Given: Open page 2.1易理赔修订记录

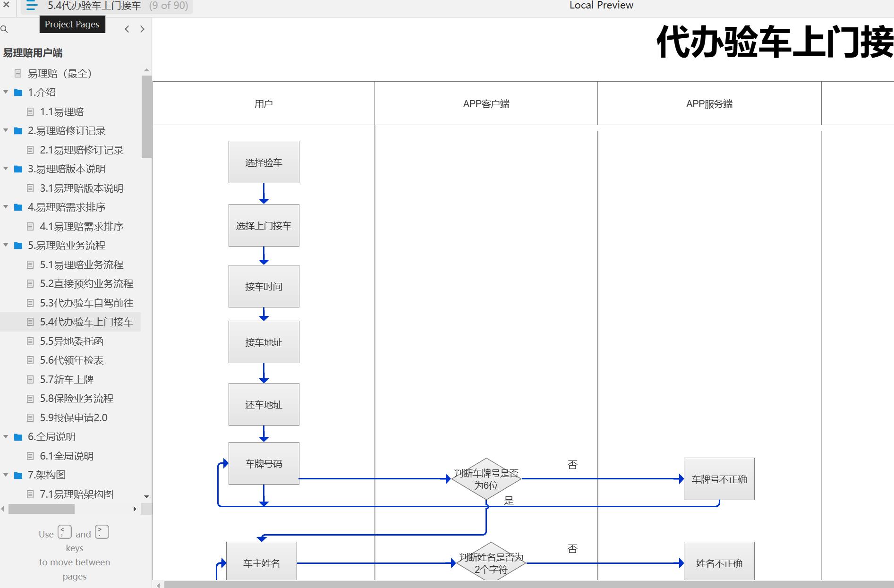Looking at the screenshot, I should [x=82, y=150].
